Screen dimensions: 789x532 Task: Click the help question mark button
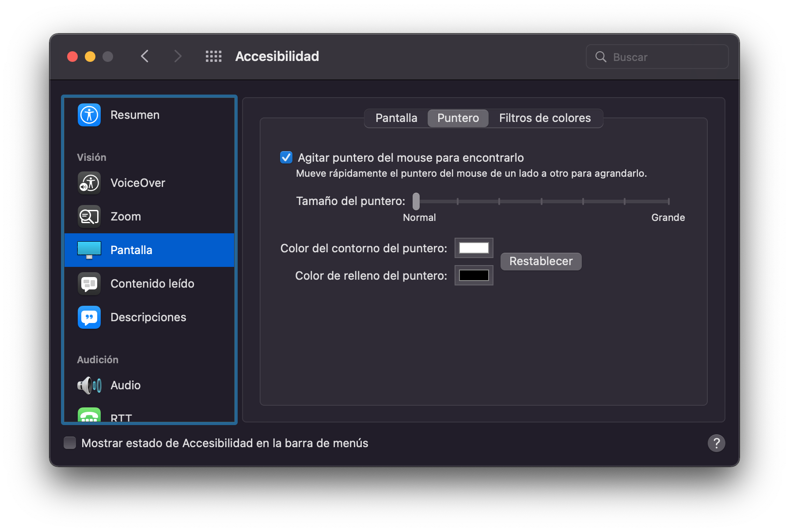716,443
